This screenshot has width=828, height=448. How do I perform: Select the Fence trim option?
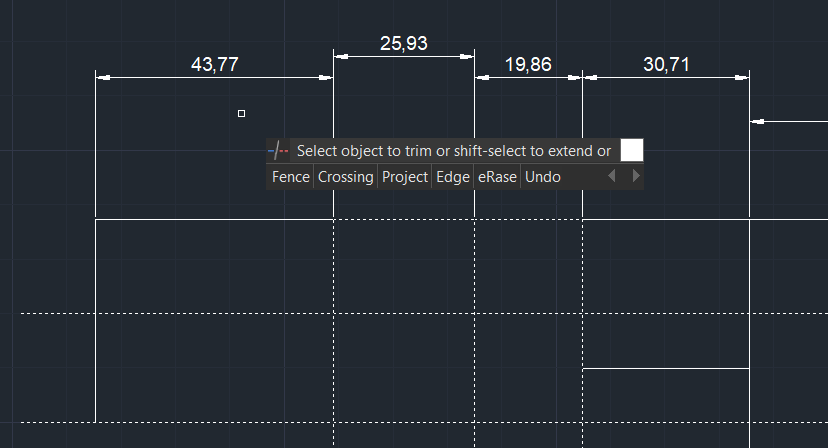pyautogui.click(x=290, y=177)
